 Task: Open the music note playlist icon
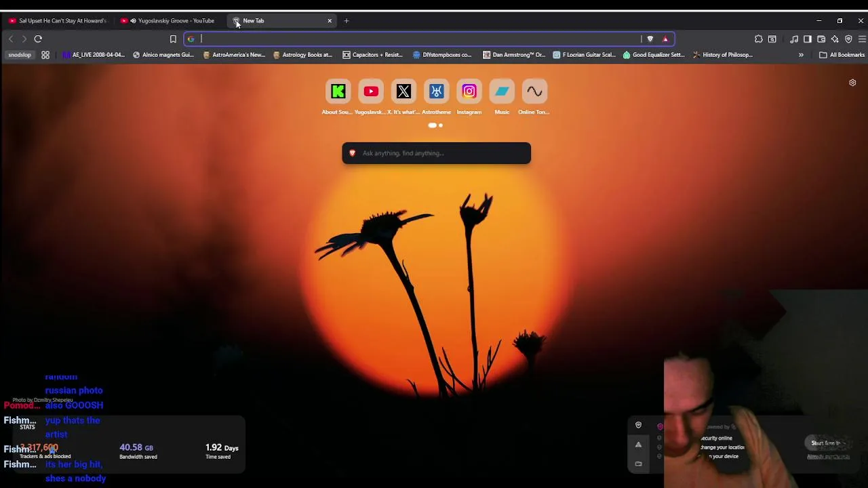(794, 39)
